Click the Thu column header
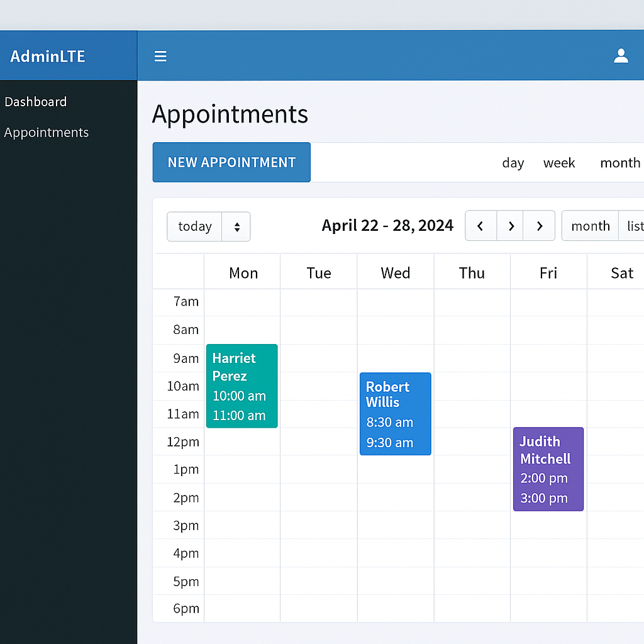 tap(472, 272)
